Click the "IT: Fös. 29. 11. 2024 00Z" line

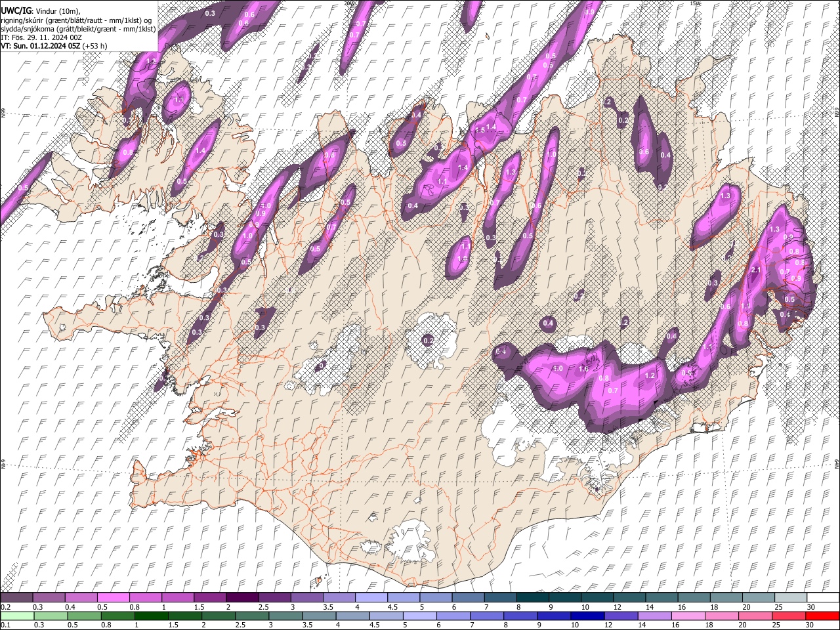point(41,37)
